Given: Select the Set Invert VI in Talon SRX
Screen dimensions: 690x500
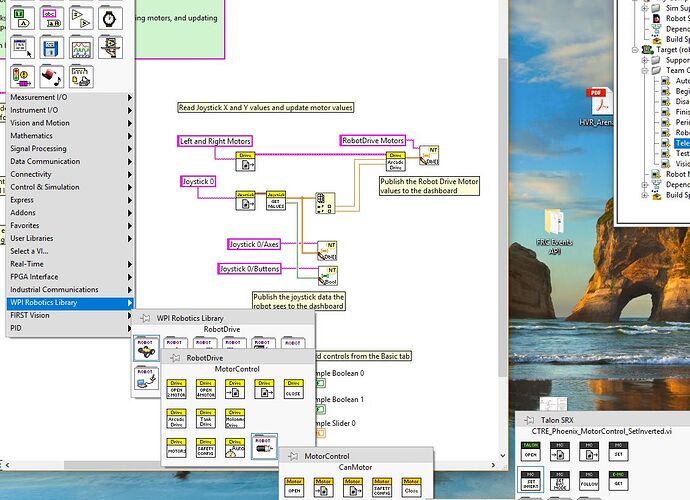Looking at the screenshot, I should [x=531, y=481].
